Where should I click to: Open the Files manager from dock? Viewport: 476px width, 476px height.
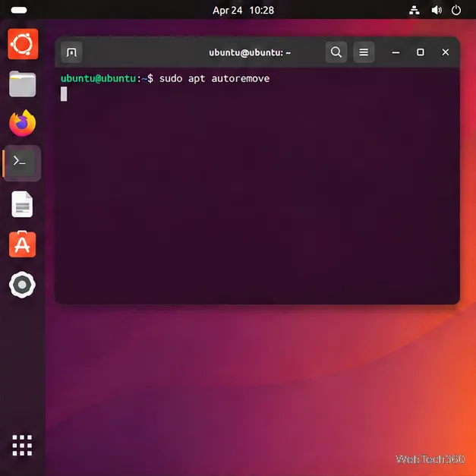(23, 84)
